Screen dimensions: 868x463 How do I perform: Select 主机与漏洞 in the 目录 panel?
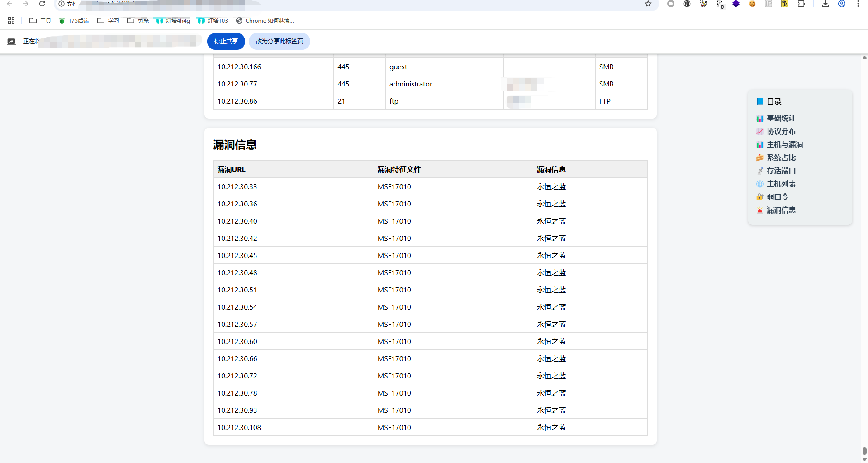tap(784, 144)
